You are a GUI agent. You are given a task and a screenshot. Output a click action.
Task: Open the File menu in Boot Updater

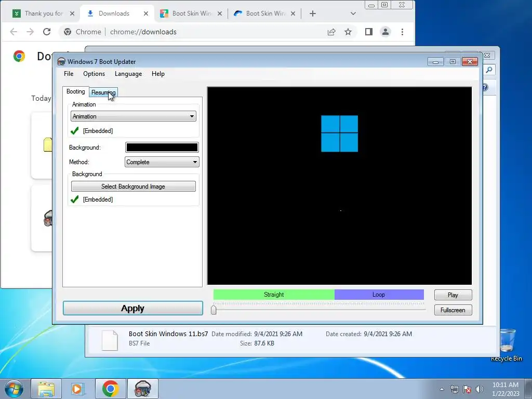pyautogui.click(x=69, y=74)
